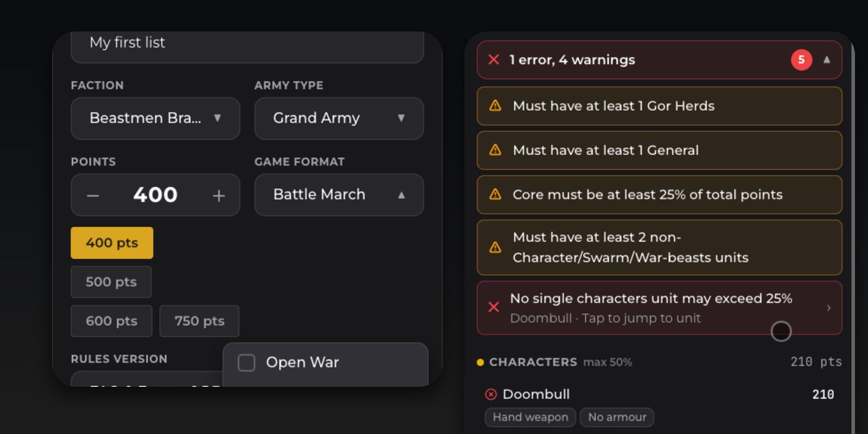Collapse the '1 error, 4 warnings' panel
Viewport: 868px width, 434px height.
pos(660,60)
